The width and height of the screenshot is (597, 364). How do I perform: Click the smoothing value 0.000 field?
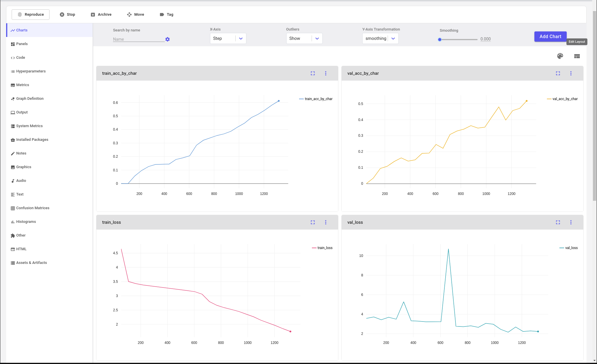tap(485, 39)
